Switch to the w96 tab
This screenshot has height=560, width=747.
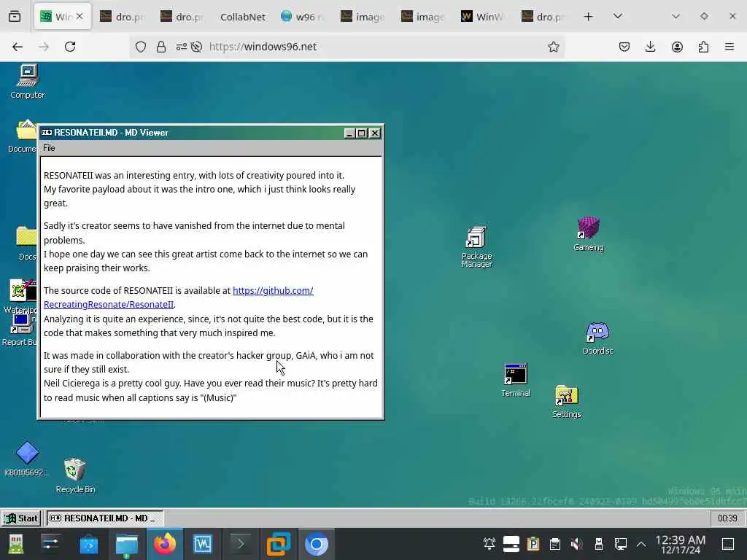tap(302, 17)
